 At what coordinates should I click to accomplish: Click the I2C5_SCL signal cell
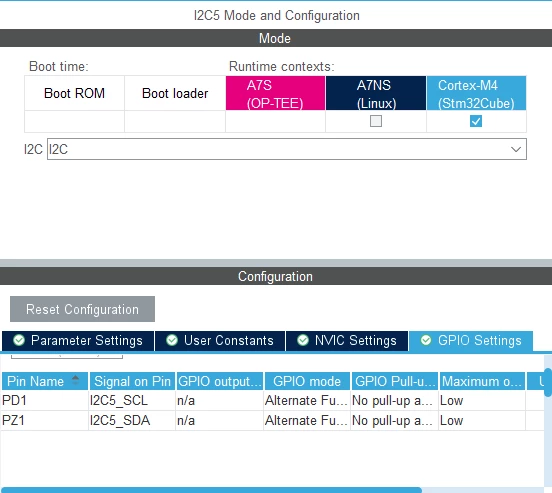(x=132, y=400)
